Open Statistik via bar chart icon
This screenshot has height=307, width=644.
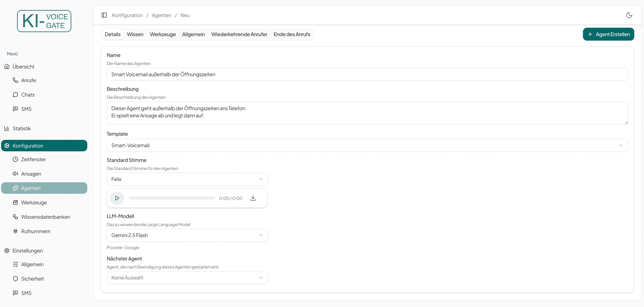(x=7, y=128)
